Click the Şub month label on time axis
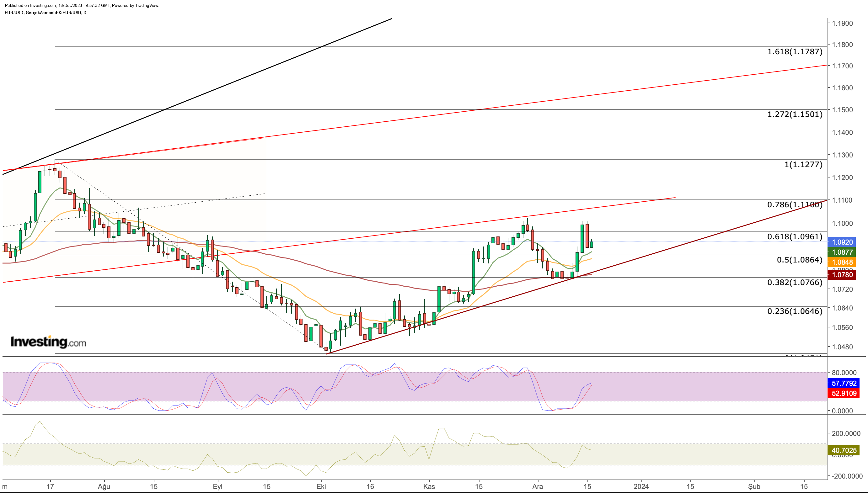The width and height of the screenshot is (868, 493). (x=754, y=487)
